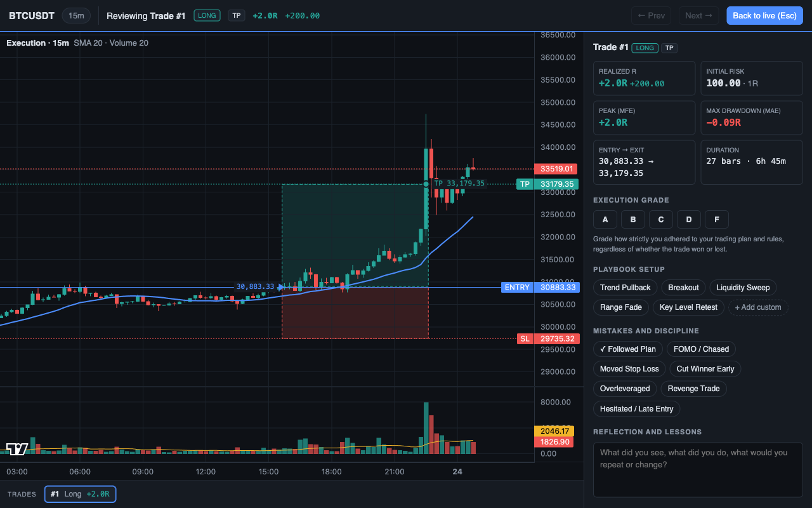Click the LONG badge in the top bar
The width and height of the screenshot is (812, 508).
tap(207, 16)
